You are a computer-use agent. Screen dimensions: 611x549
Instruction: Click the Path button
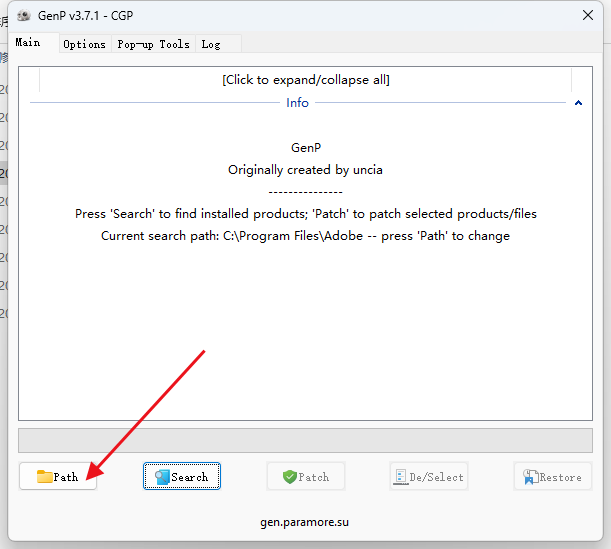58,476
